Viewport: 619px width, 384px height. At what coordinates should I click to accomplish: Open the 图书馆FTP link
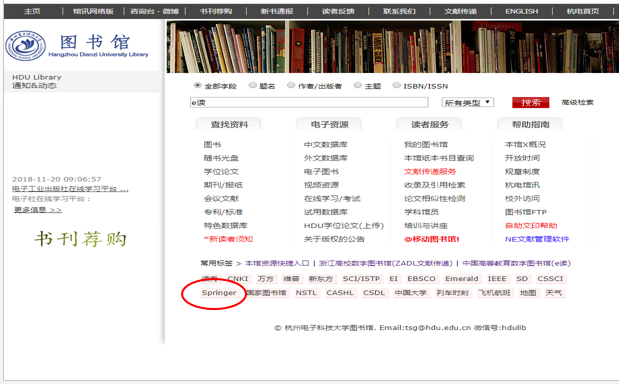coord(526,212)
